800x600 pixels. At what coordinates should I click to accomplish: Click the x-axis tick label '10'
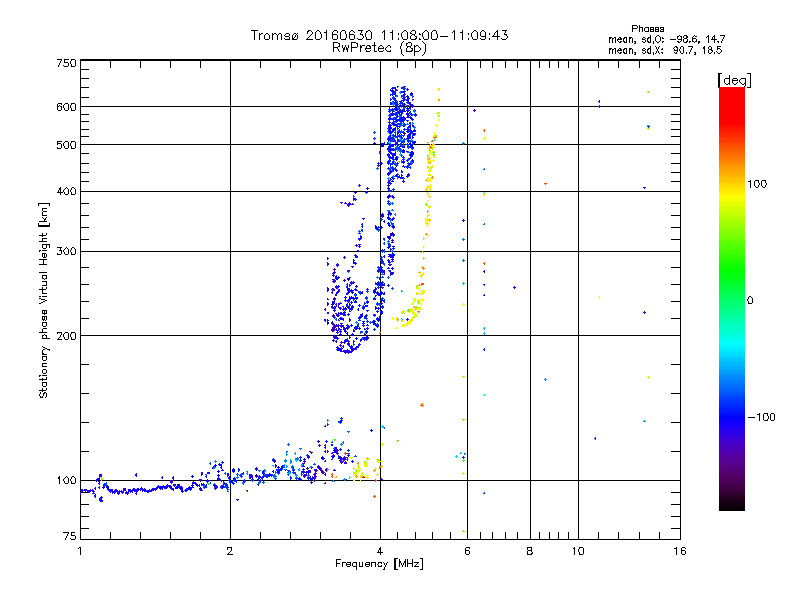pos(578,551)
